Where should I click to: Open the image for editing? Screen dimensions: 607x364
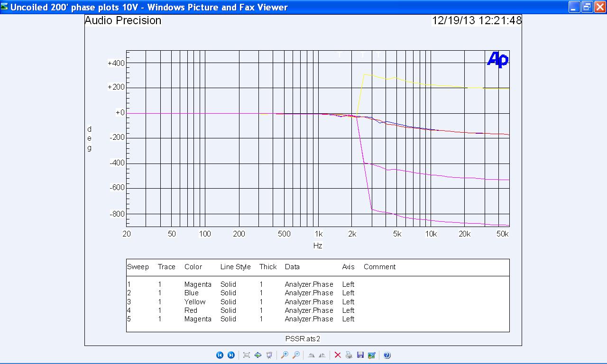tap(372, 355)
